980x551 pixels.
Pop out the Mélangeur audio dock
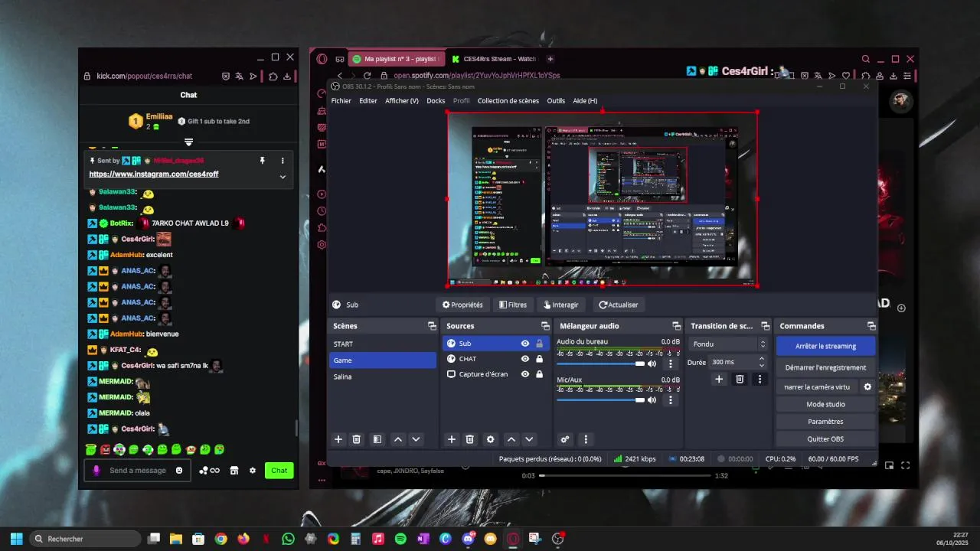pos(676,326)
